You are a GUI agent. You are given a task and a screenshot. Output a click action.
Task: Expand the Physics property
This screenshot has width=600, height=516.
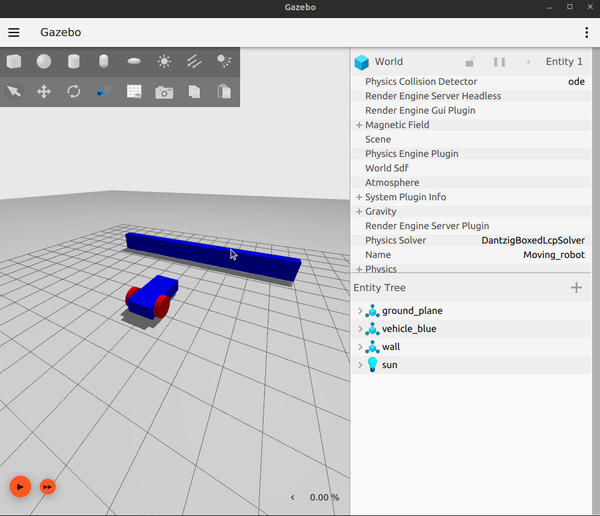click(x=359, y=269)
